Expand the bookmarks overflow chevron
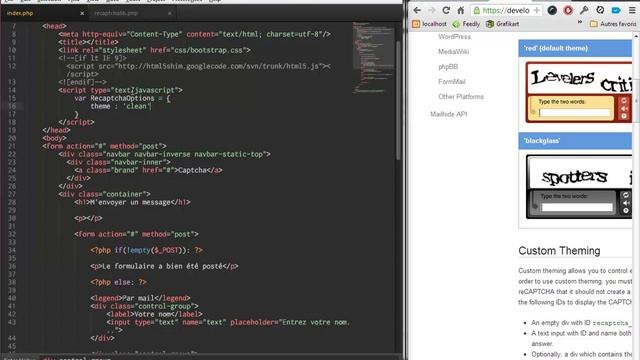This screenshot has height=360, width=640. coord(580,22)
